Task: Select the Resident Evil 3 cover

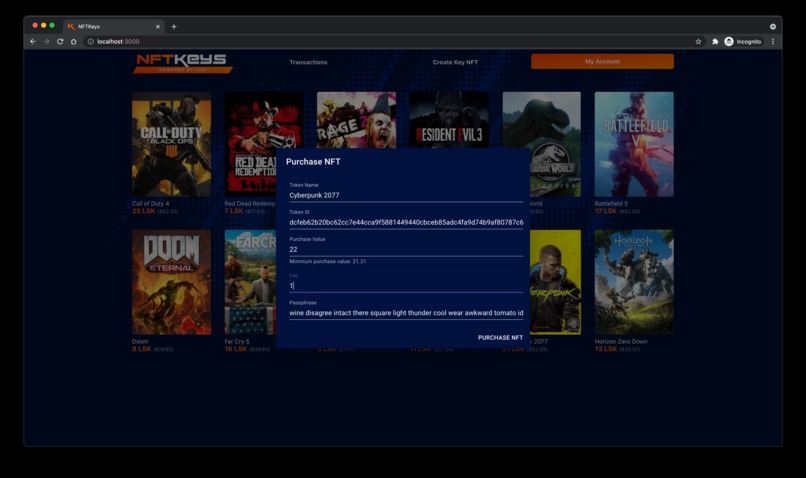Action: [x=449, y=120]
